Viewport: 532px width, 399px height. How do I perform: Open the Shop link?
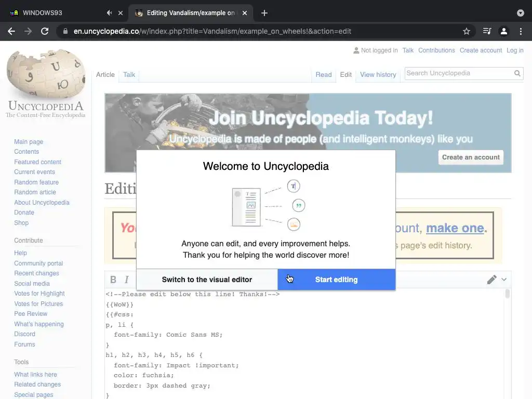(x=21, y=223)
